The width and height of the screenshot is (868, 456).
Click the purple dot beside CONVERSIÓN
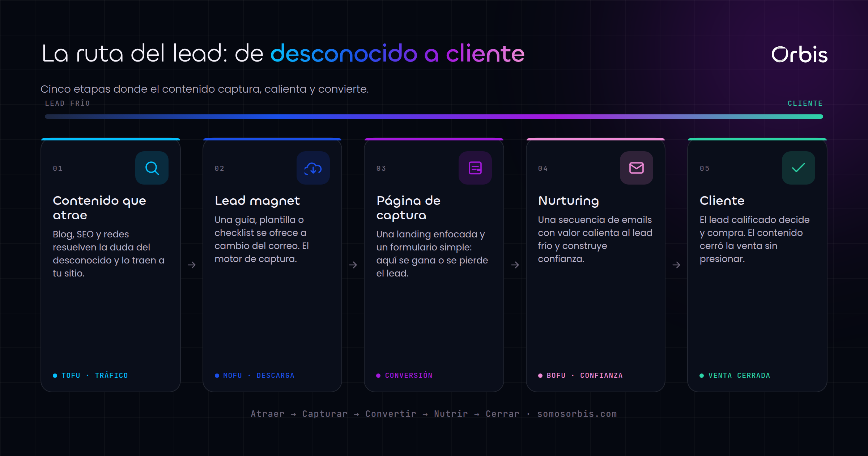tap(378, 376)
